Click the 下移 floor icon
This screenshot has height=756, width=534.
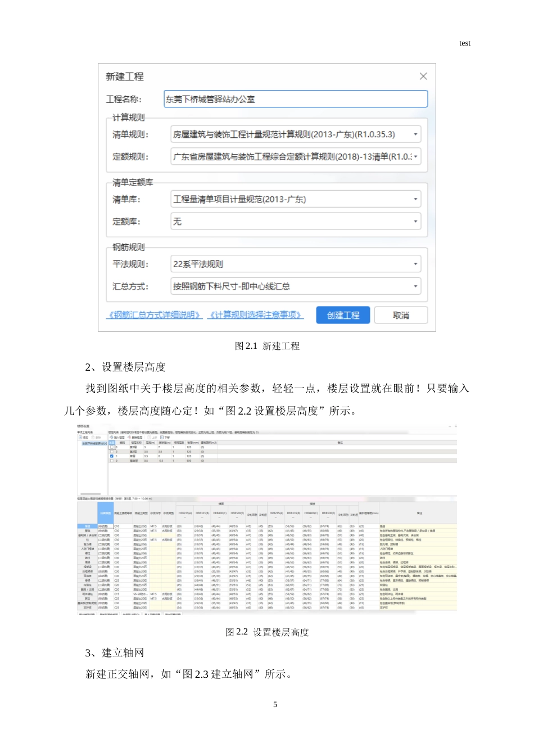(x=162, y=437)
